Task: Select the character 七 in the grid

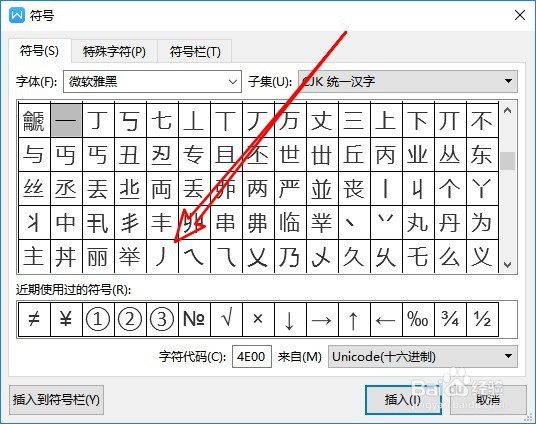Action: pos(162,121)
